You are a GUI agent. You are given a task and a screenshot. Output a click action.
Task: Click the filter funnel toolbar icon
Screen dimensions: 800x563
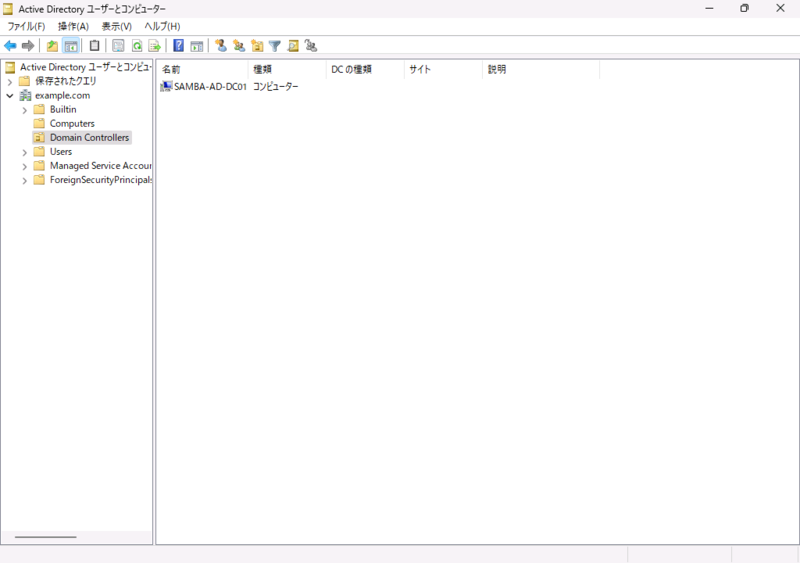(x=275, y=46)
